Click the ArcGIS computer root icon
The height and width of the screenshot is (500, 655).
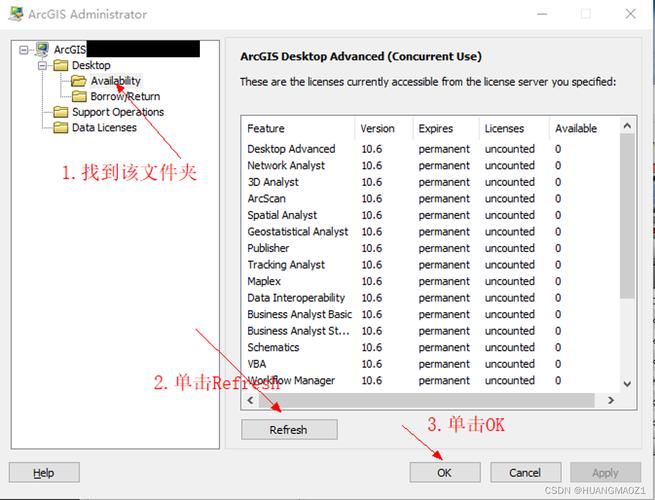click(42, 50)
